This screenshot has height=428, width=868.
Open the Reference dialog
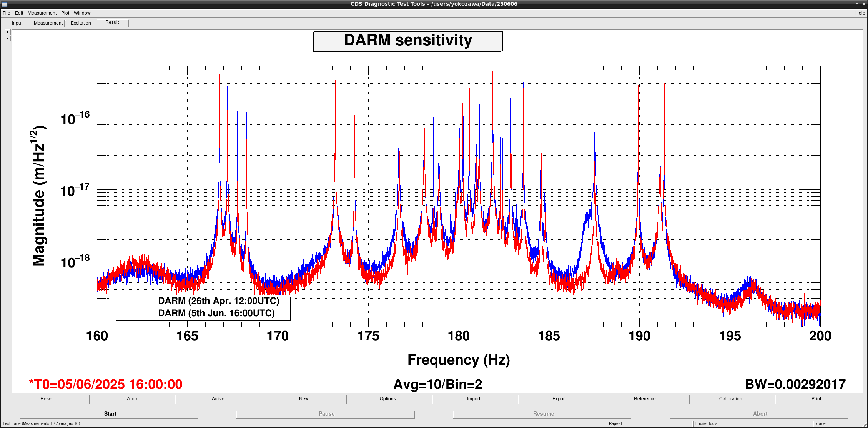point(647,399)
